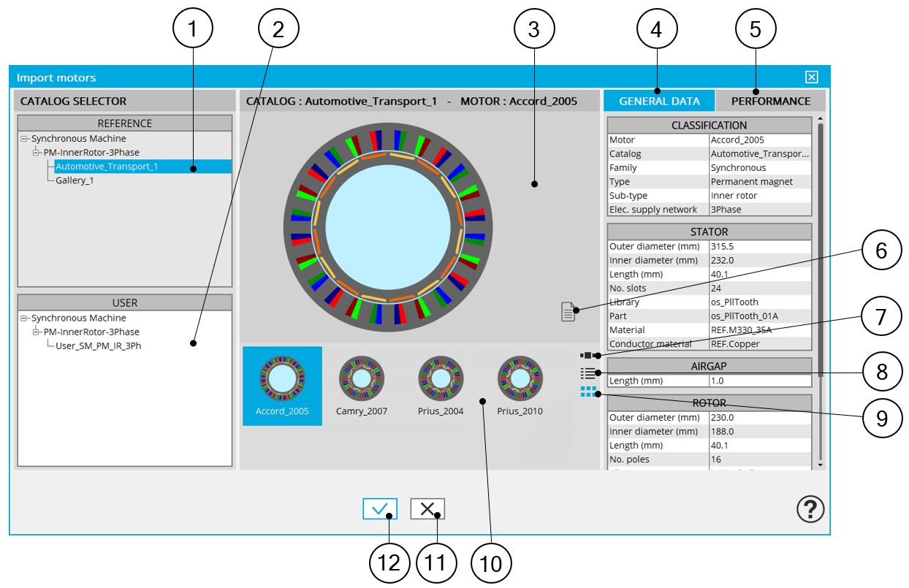Screen dimensions: 909x588
Task: Collapse PM-InnerRotor-3Phase node in USER tree
Action: click(x=37, y=332)
